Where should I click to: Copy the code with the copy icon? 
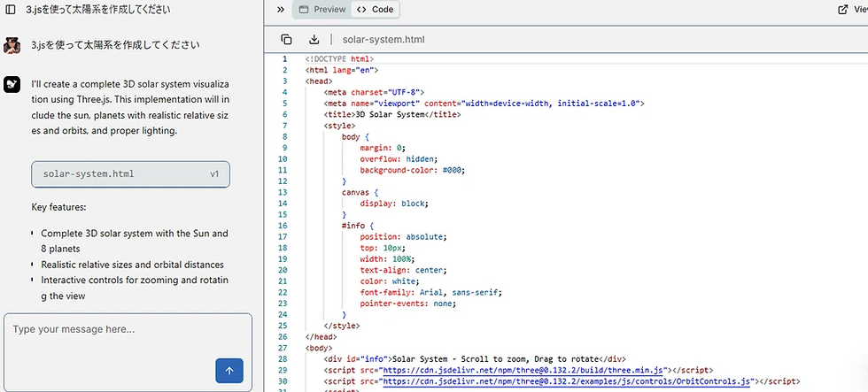point(286,39)
